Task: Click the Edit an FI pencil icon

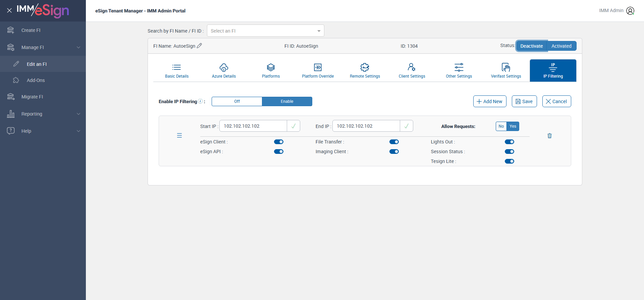Action: (16, 64)
